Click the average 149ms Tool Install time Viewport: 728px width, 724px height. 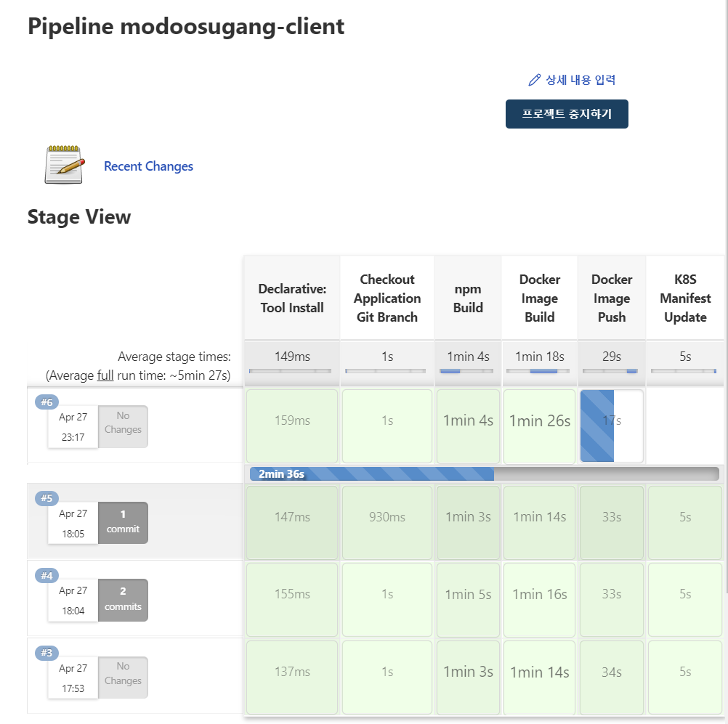292,357
